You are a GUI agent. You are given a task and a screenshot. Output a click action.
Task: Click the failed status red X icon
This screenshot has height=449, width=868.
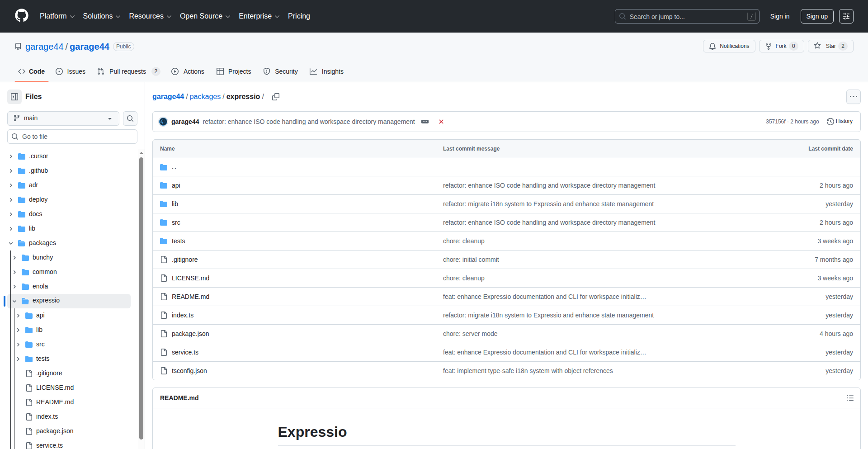[x=441, y=122]
